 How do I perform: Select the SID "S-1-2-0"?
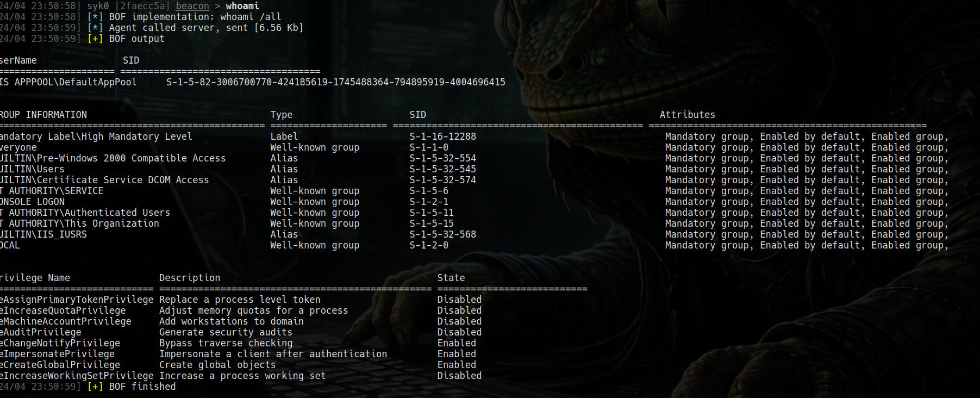(x=429, y=245)
